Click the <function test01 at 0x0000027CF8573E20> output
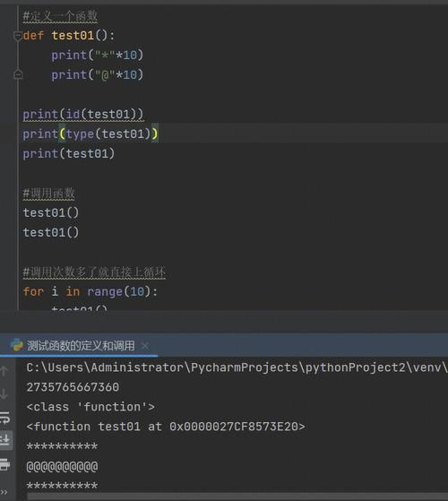The image size is (448, 501). click(x=166, y=427)
